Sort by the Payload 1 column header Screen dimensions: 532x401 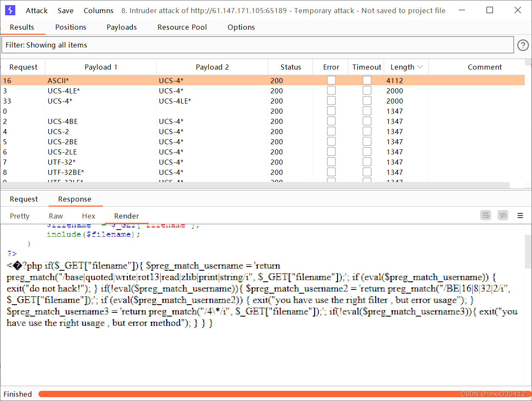coord(101,67)
